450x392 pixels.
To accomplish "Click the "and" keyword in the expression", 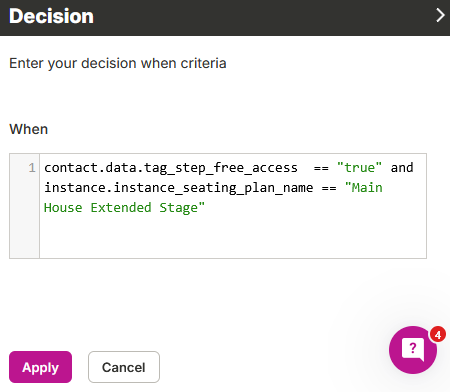I will 402,168.
